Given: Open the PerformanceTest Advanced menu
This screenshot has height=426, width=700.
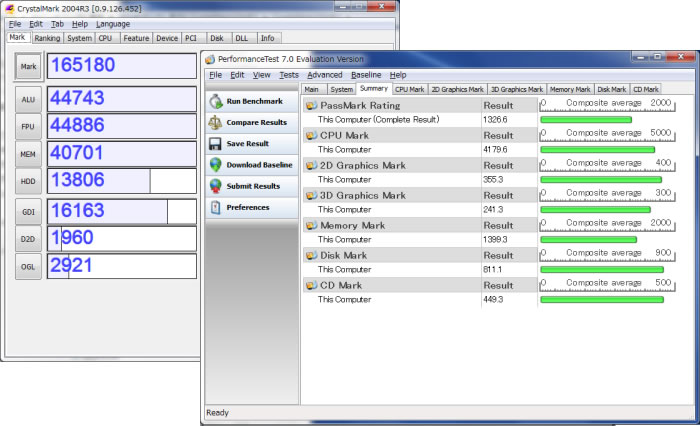Looking at the screenshot, I should (x=325, y=75).
